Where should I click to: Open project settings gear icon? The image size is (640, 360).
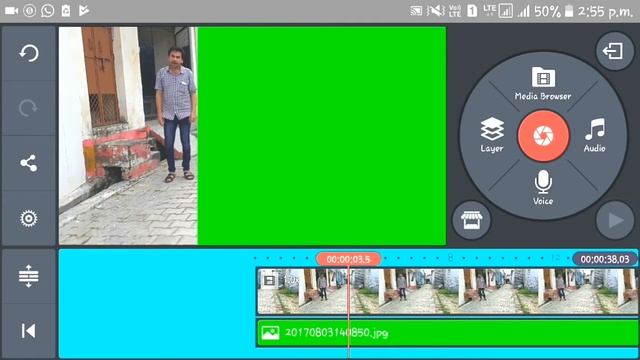(x=29, y=218)
